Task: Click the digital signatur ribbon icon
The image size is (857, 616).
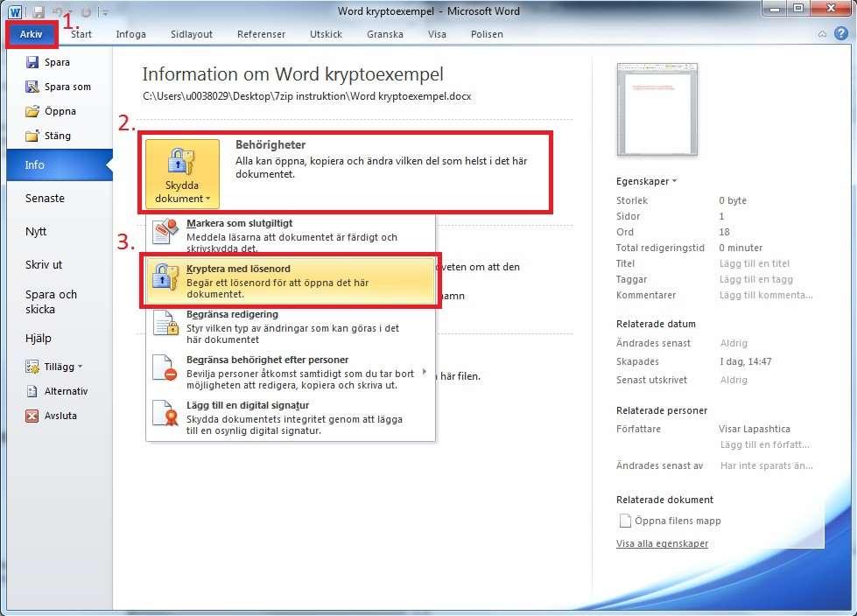Action: (165, 413)
